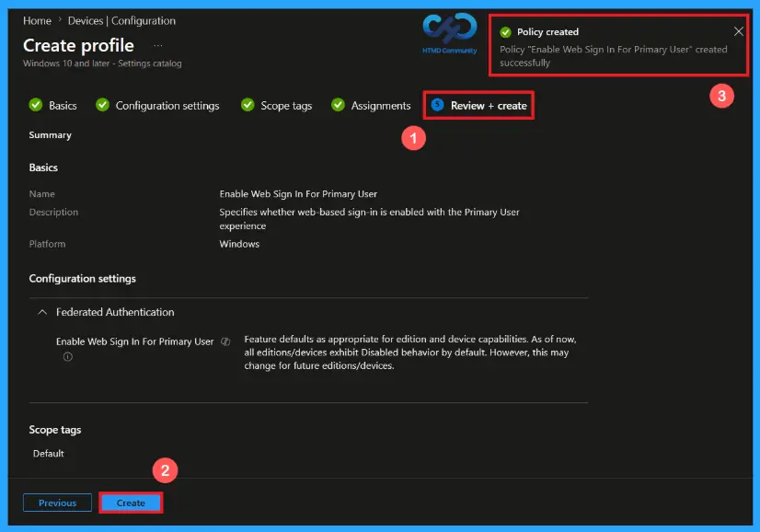Click the Scope tags section heading

(55, 430)
